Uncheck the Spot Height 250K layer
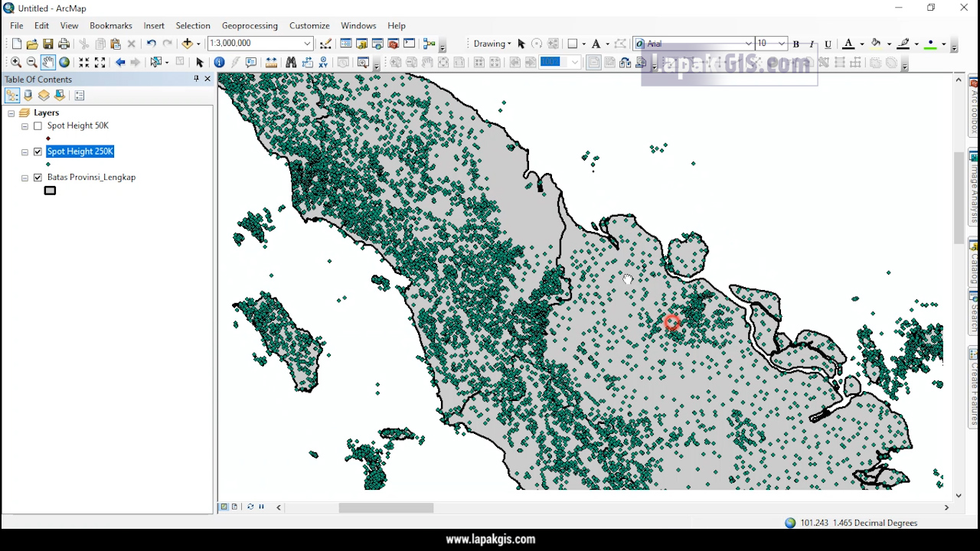This screenshot has height=551, width=980. pyautogui.click(x=38, y=152)
